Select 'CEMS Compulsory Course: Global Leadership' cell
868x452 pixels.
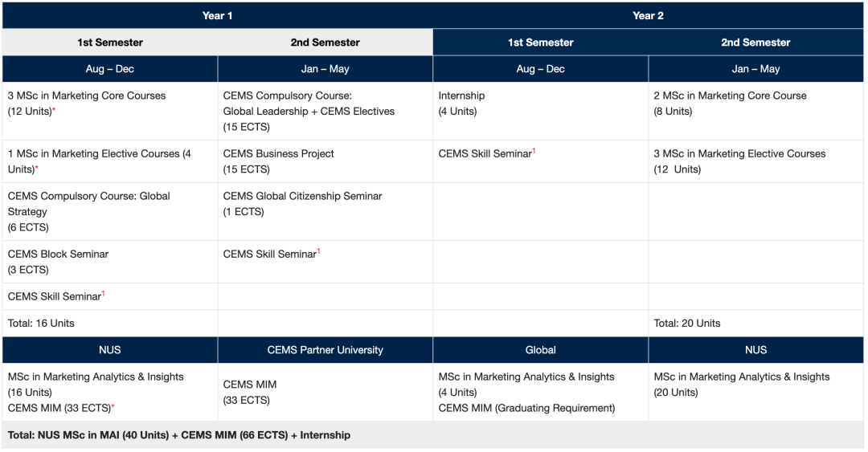tap(325, 112)
